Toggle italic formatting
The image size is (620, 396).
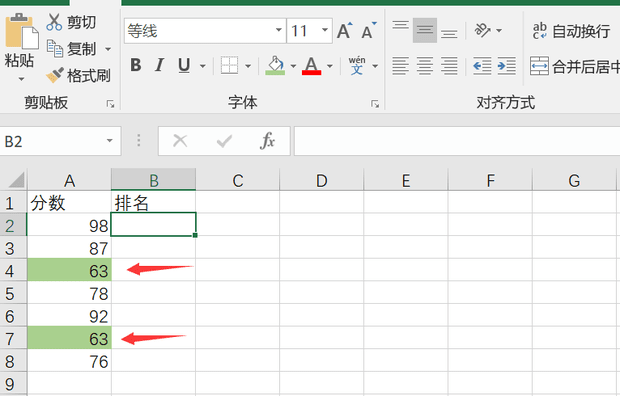[159, 65]
